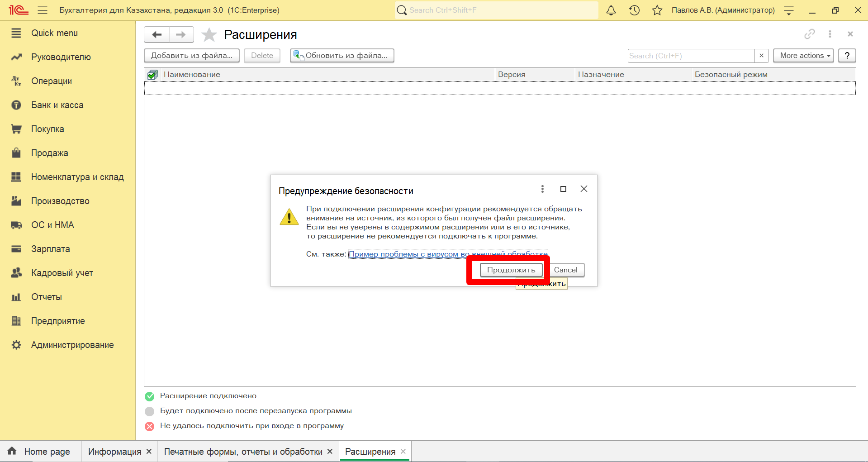Image resolution: width=868 pixels, height=462 pixels.
Task: Add Расширения page to favorites star
Action: (x=209, y=34)
